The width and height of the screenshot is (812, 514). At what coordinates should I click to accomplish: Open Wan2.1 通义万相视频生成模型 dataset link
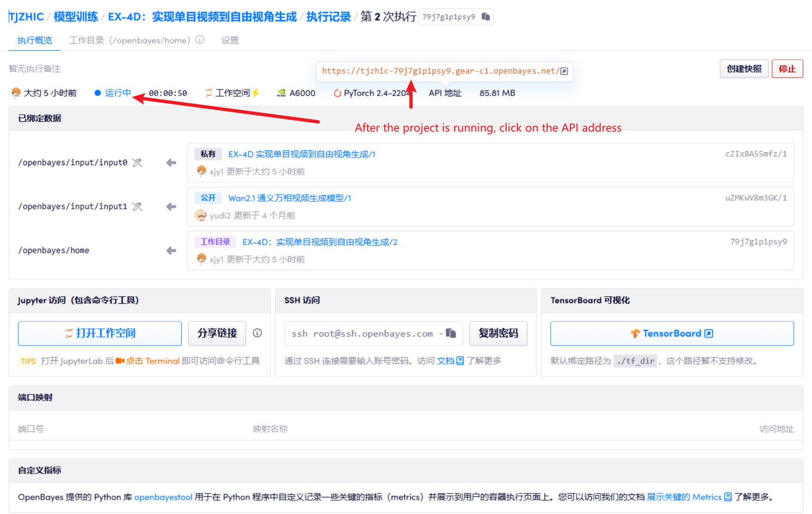tap(289, 198)
